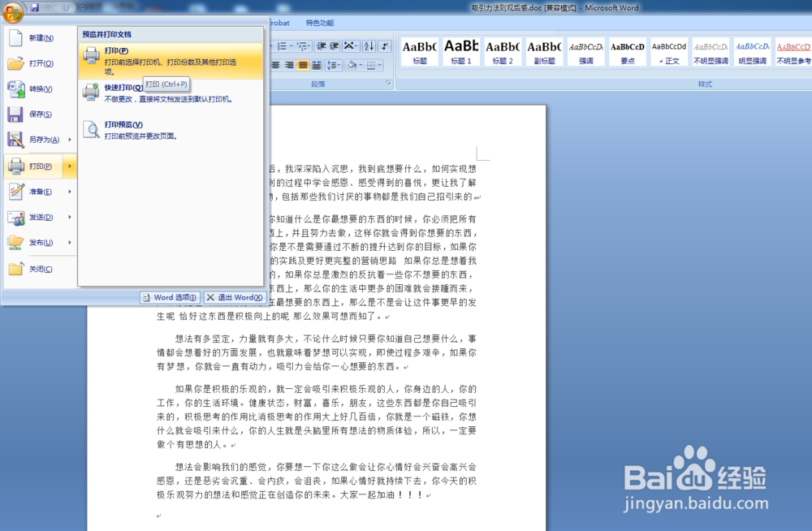The width and height of the screenshot is (812, 531).
Task: Open the line spacing icon
Action: [x=334, y=65]
